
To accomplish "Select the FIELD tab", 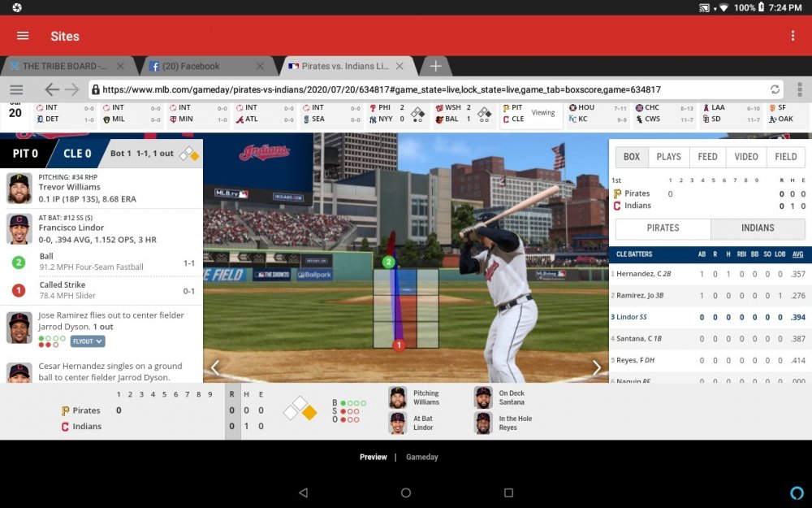I will coord(785,157).
